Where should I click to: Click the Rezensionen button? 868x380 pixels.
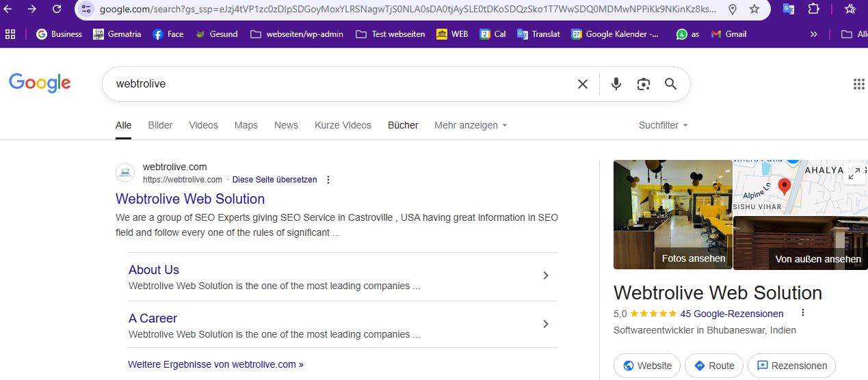tap(791, 366)
